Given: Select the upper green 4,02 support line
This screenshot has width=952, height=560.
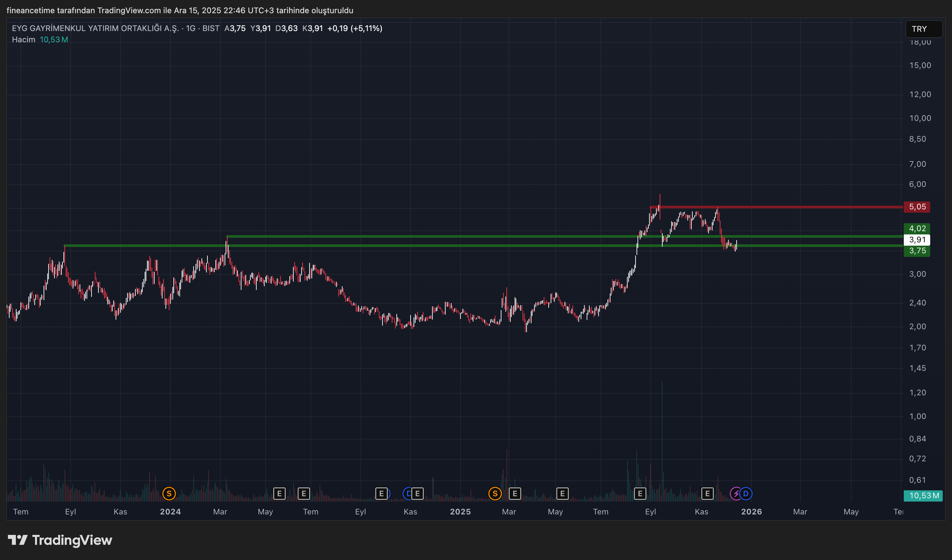Looking at the screenshot, I should tap(416, 236).
